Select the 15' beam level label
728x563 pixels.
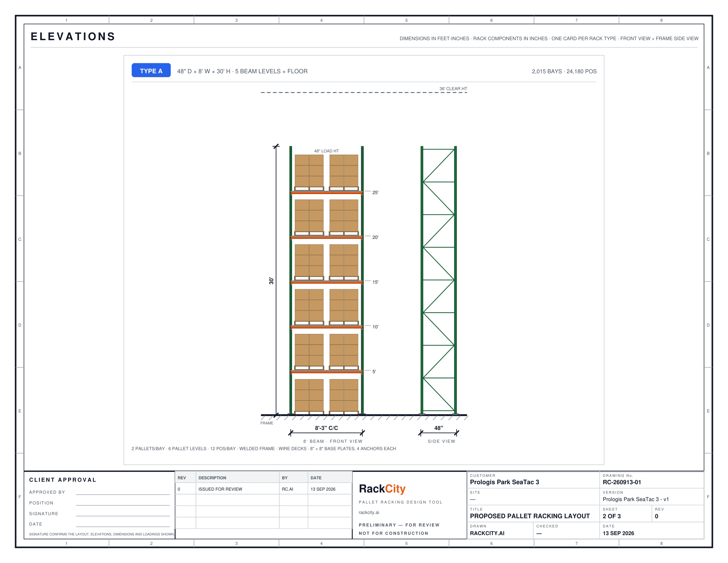point(375,282)
